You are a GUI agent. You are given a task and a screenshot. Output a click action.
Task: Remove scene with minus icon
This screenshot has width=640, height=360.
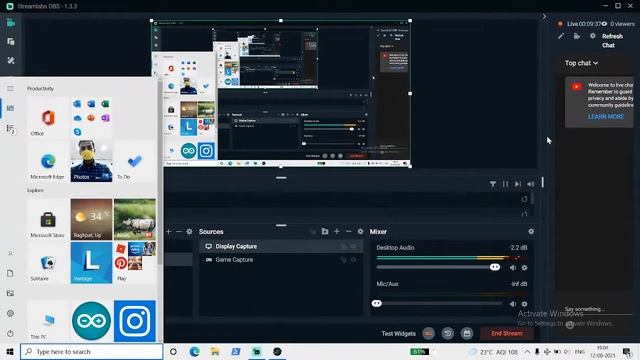coord(179,231)
